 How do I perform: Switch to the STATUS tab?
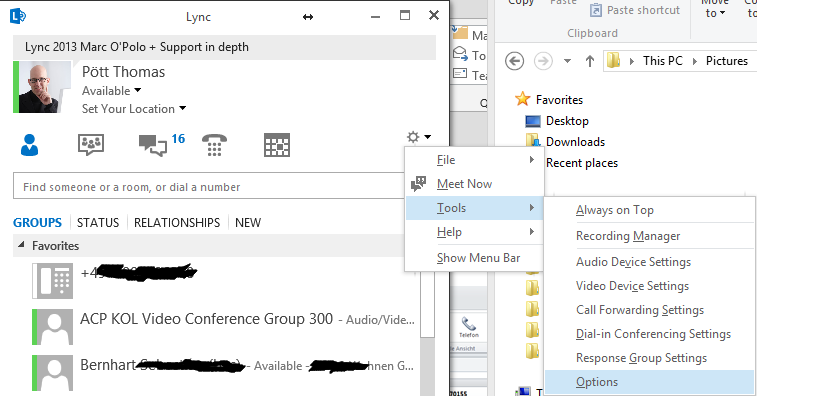(x=98, y=223)
